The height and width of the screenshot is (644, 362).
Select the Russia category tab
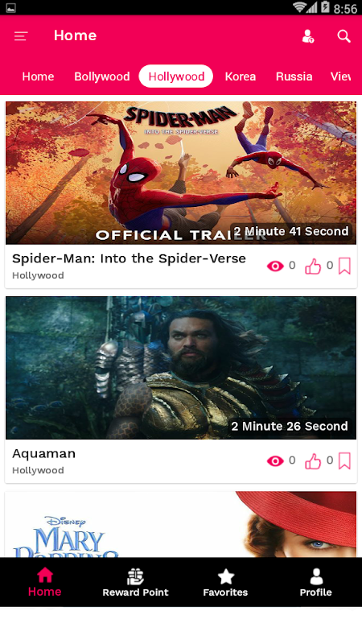(x=294, y=76)
